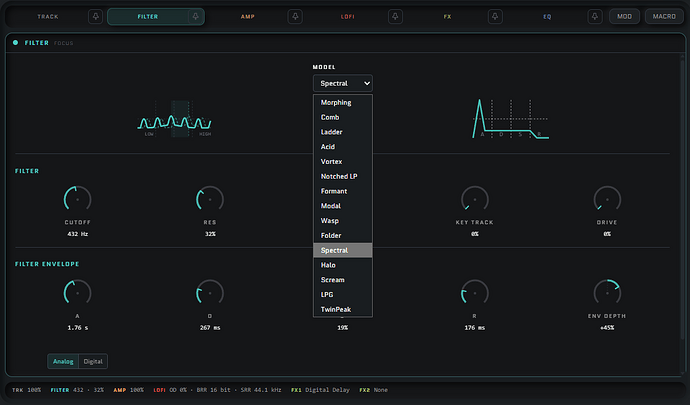Click the cutoff value "432 Hz"

click(x=77, y=234)
